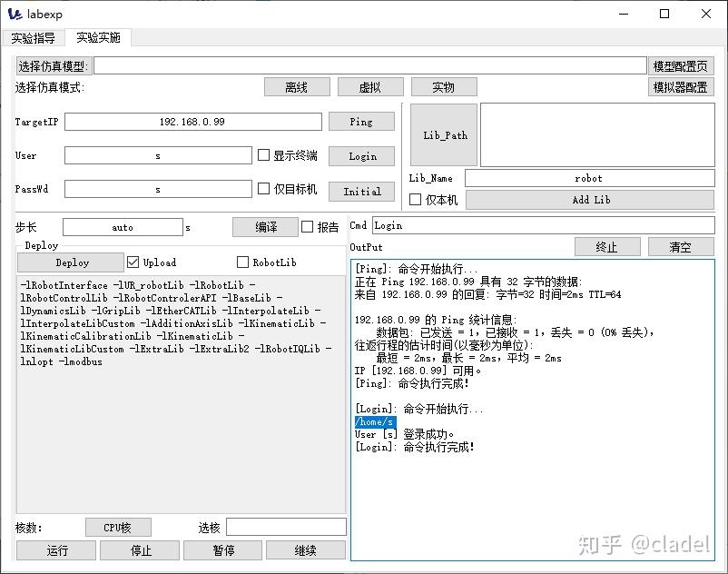Click the Deploy button
728x574 pixels.
click(70, 262)
